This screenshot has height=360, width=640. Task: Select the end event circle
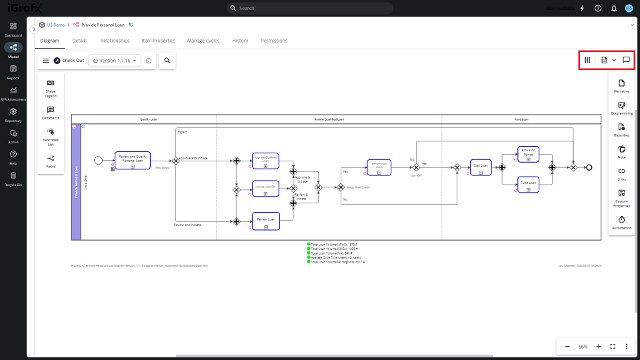click(589, 167)
